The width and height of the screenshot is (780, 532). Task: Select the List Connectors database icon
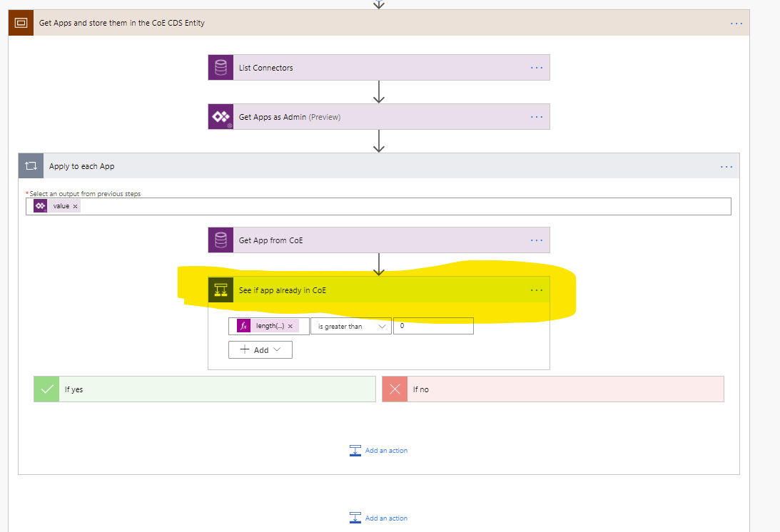tap(221, 67)
